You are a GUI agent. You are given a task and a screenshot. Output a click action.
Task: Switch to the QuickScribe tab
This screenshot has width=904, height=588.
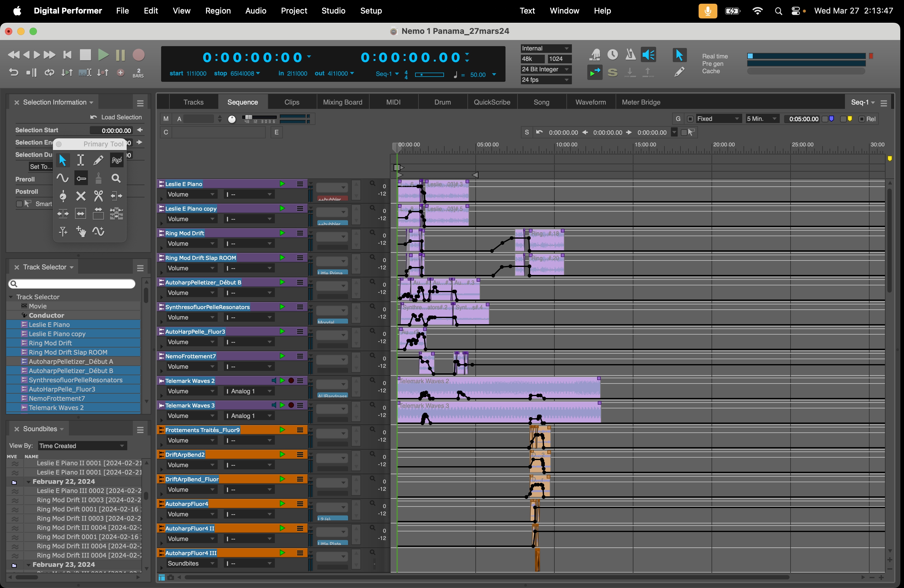[492, 102]
